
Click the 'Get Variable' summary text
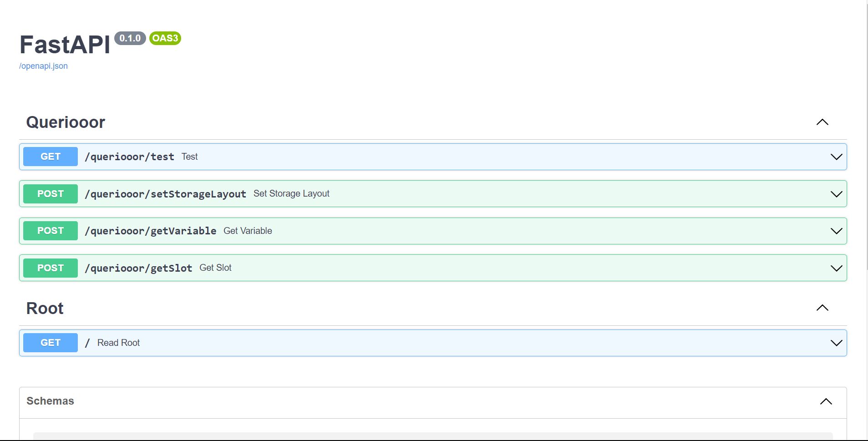(x=248, y=231)
